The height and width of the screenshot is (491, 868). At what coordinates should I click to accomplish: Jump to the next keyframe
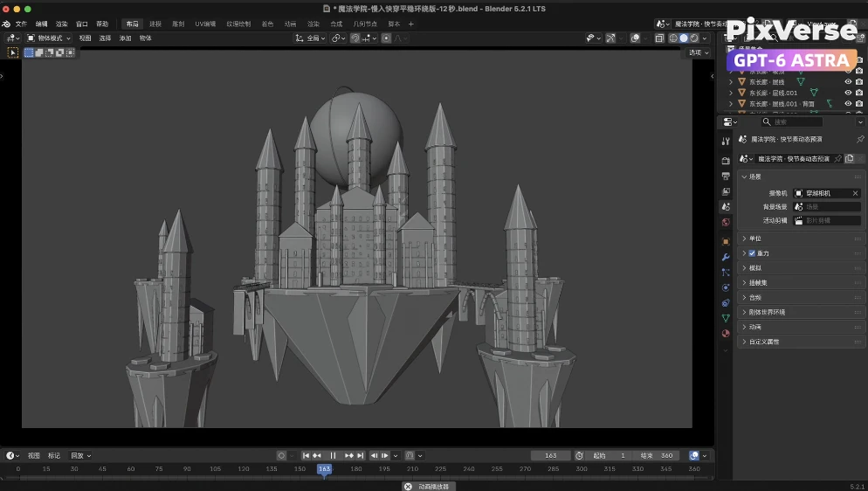pyautogui.click(x=348, y=455)
